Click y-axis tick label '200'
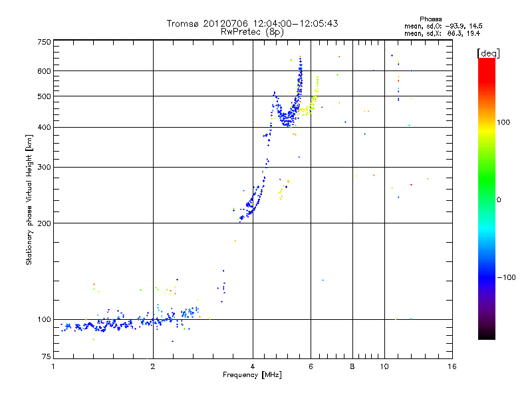The image size is (532, 399). (x=44, y=223)
